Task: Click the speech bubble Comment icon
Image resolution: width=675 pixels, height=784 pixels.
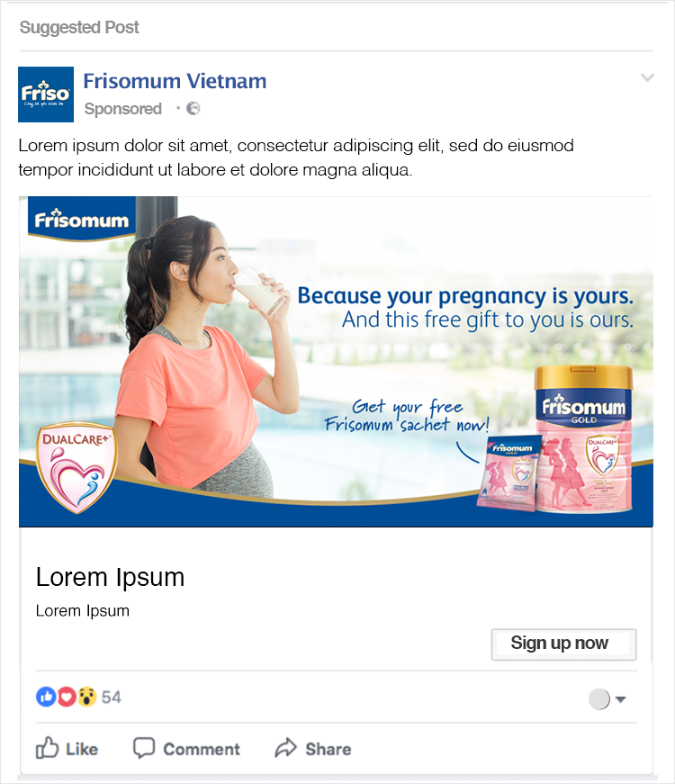Action: point(144,749)
